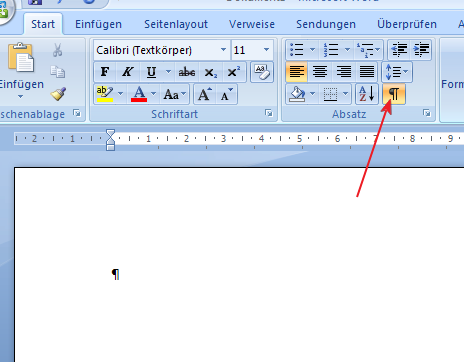Click the Einfügen paste clipboard icon

coord(21,57)
